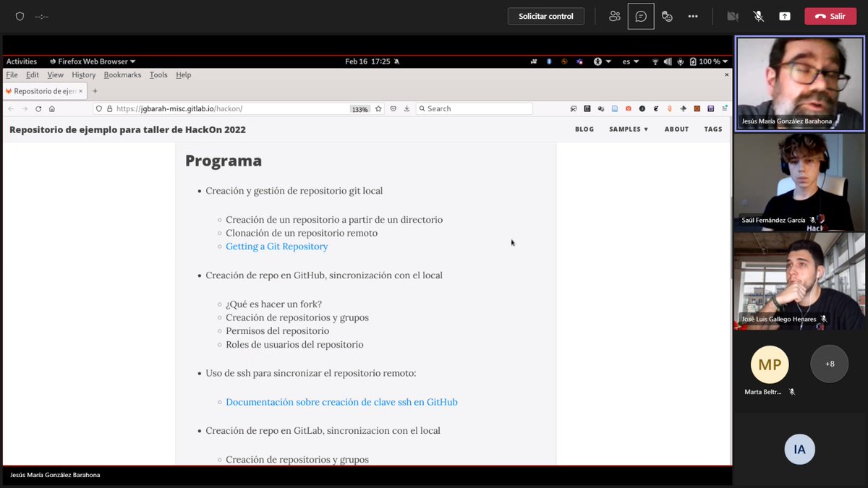Show the meeting participants list
This screenshot has height=488, width=868.
click(x=614, y=16)
